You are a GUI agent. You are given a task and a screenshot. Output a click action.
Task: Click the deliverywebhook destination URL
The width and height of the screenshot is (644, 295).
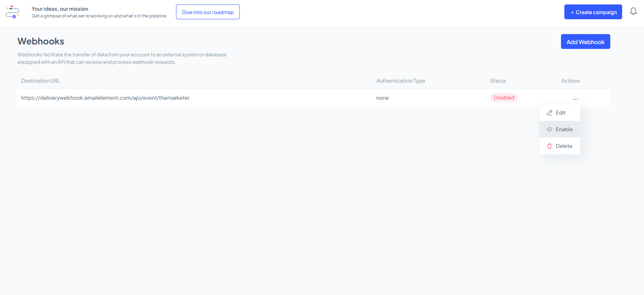tap(105, 98)
